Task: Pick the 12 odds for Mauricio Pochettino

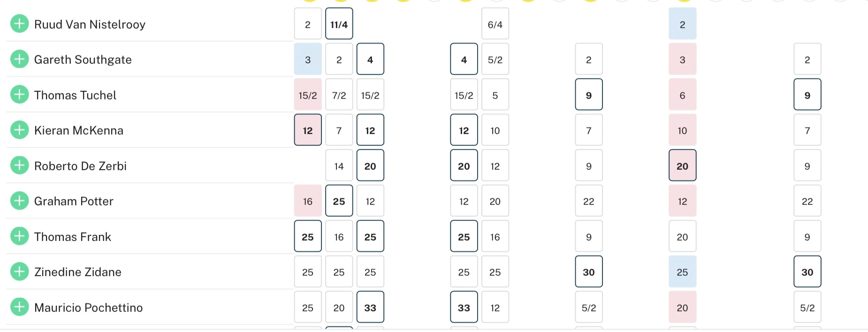Action: [495, 308]
